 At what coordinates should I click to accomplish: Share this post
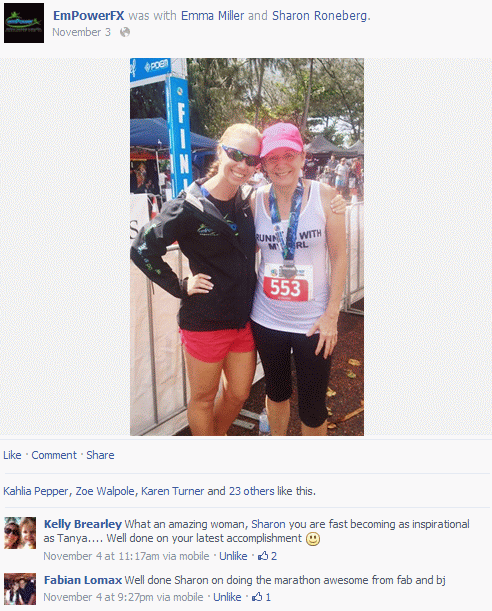pos(100,455)
